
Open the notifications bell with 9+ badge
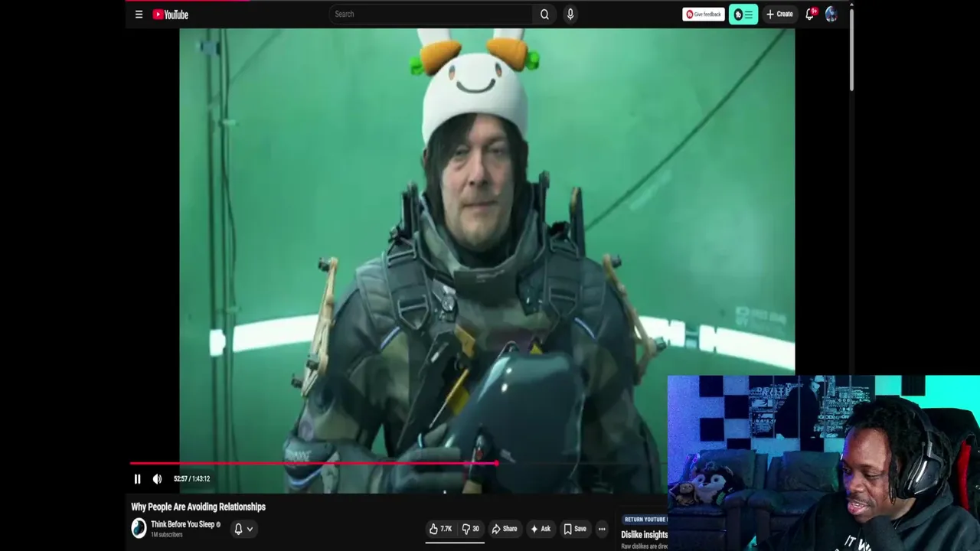(x=810, y=14)
